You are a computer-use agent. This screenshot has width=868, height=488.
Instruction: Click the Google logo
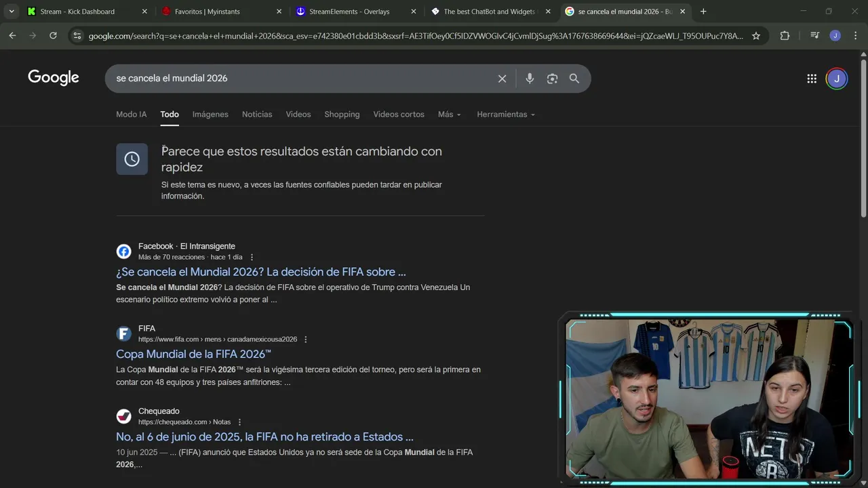pyautogui.click(x=54, y=78)
